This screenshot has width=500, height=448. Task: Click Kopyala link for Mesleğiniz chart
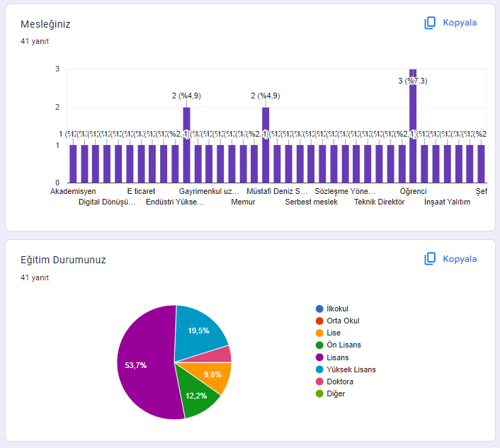(x=460, y=23)
